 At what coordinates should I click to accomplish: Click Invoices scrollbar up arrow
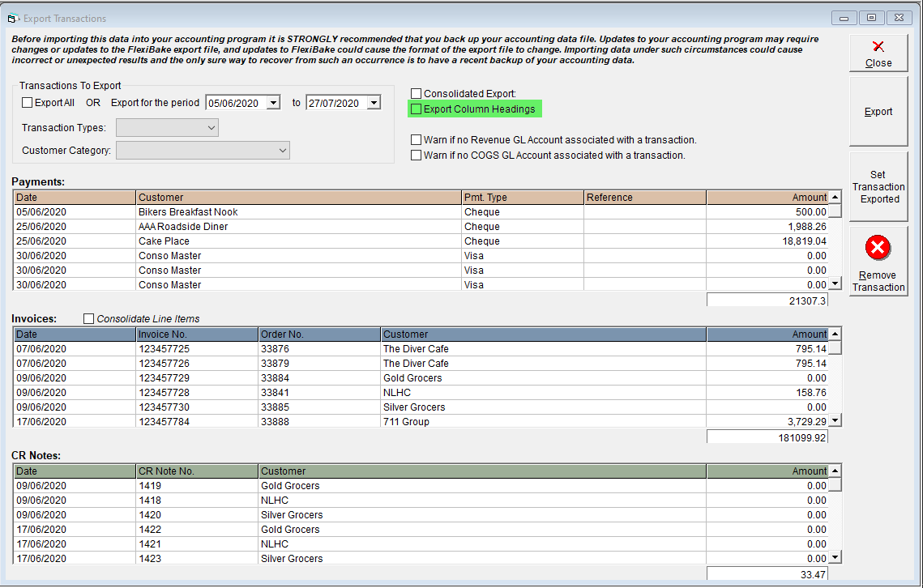(835, 334)
